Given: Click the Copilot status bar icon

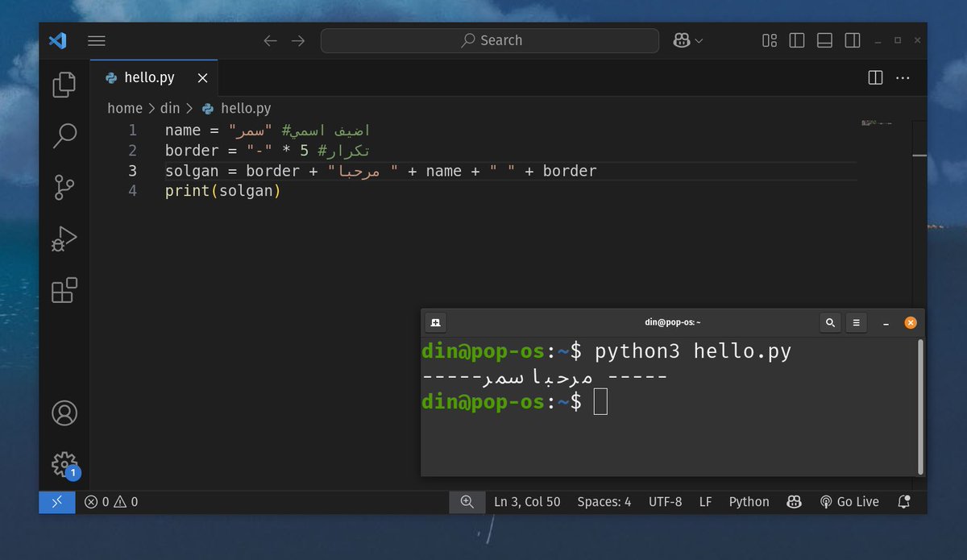Looking at the screenshot, I should (x=795, y=501).
